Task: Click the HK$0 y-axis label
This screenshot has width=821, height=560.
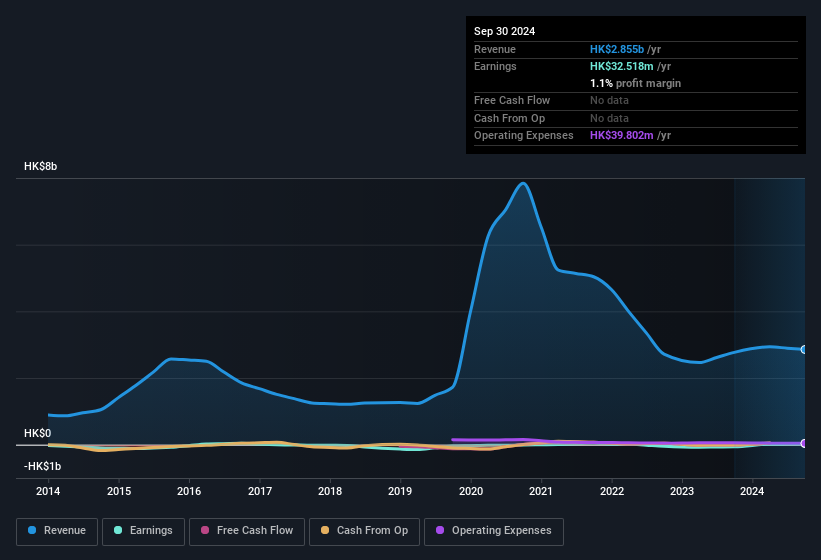Action: pyautogui.click(x=37, y=433)
